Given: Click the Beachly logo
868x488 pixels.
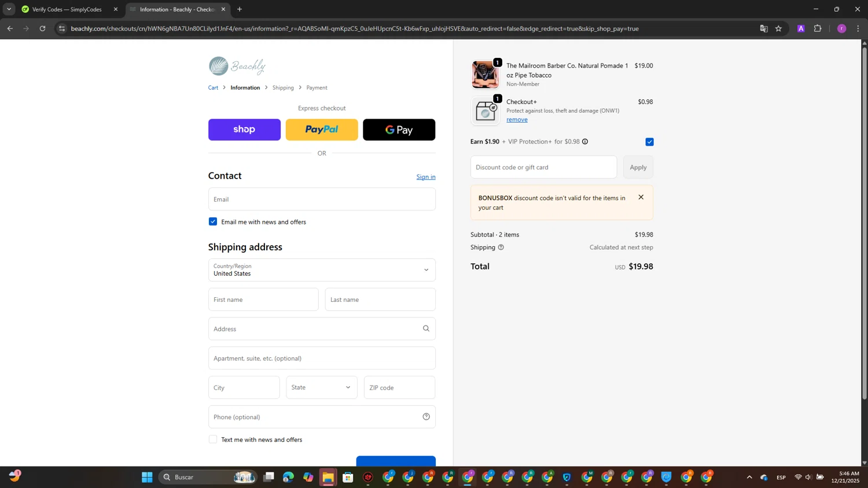Looking at the screenshot, I should click(x=237, y=66).
